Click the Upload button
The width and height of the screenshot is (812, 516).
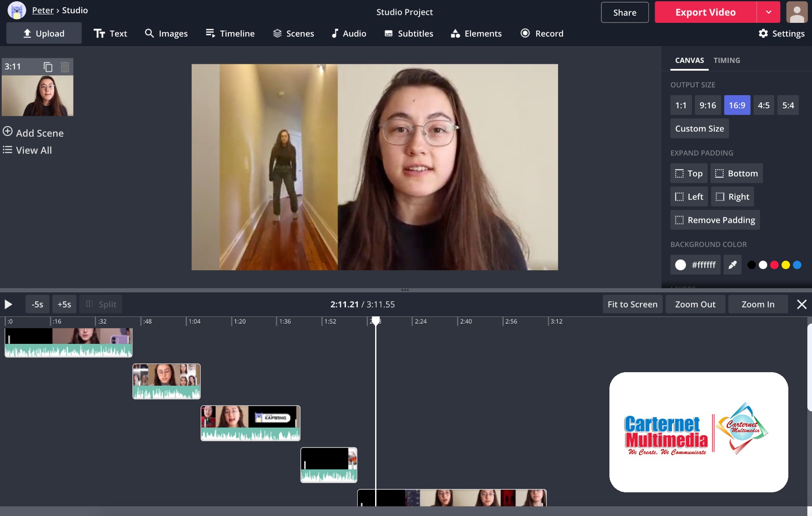click(44, 33)
